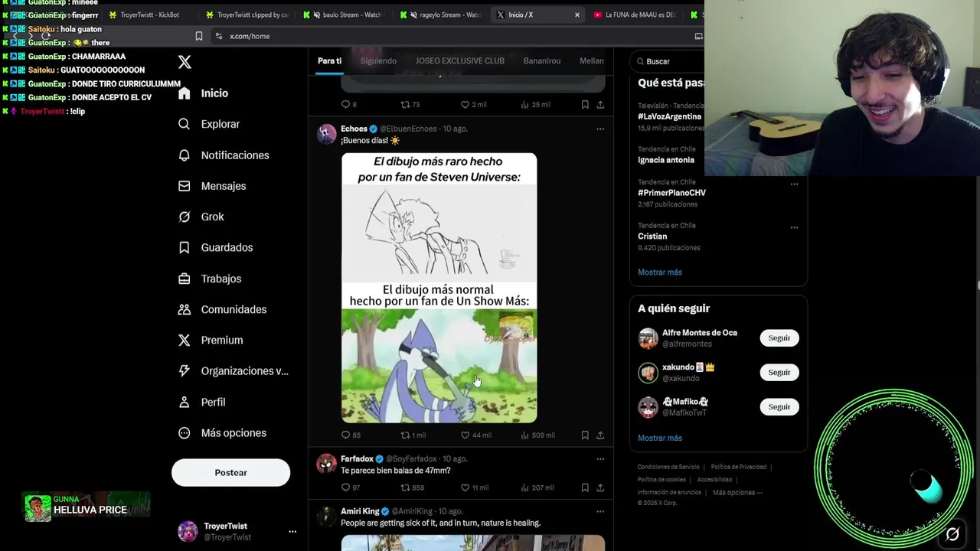The height and width of the screenshot is (551, 980).
Task: Open Echoes profile avatar
Action: [x=327, y=134]
